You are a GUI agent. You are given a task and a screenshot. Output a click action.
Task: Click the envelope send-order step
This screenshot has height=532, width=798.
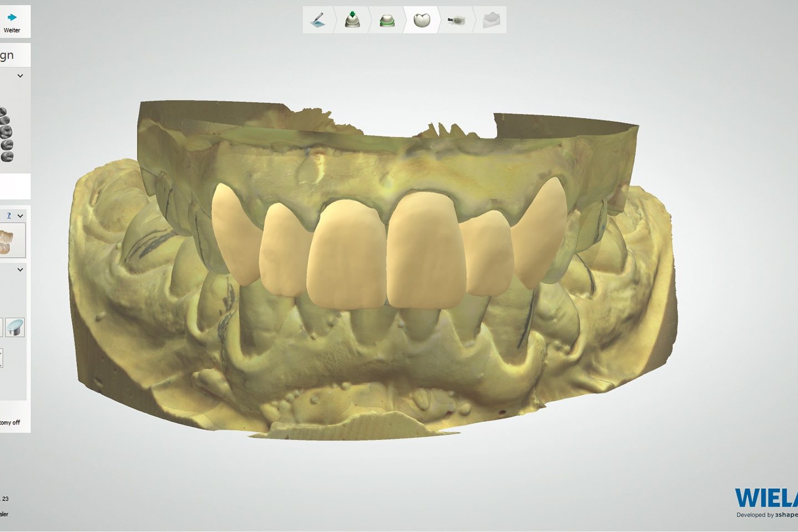490,21
